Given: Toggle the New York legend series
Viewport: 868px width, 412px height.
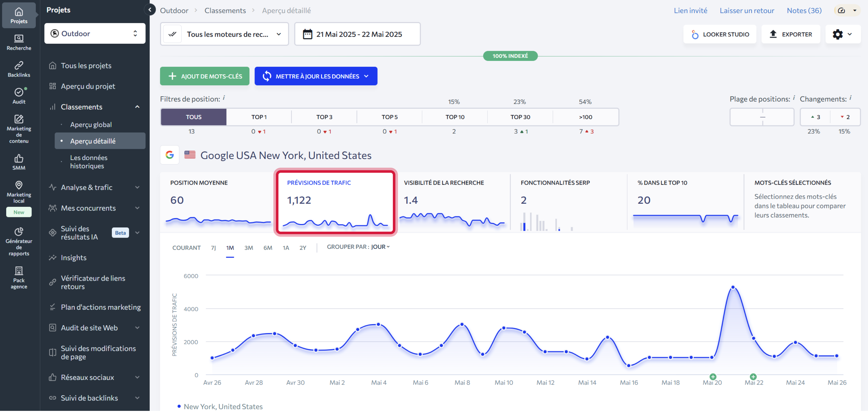Looking at the screenshot, I should (x=220, y=407).
